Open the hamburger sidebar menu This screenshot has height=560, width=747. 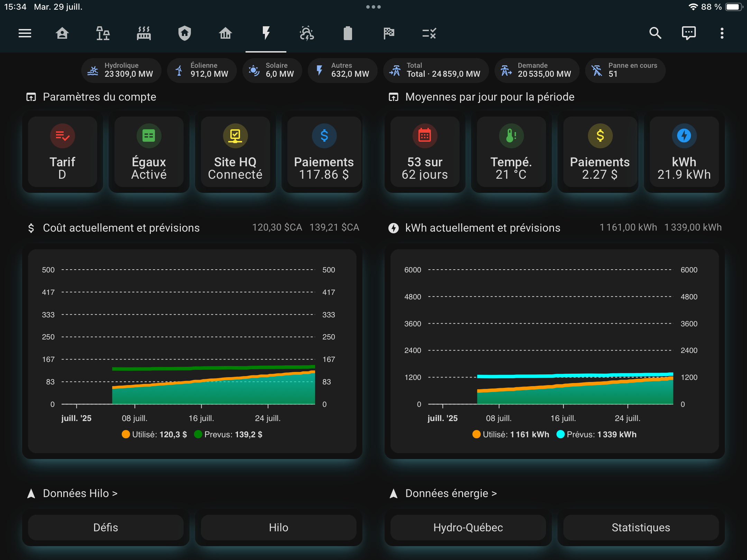pos(25,33)
